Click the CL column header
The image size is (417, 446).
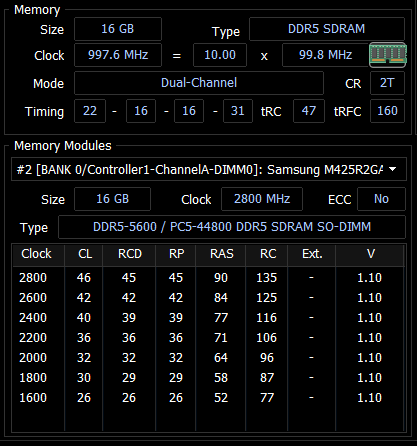(x=83, y=254)
